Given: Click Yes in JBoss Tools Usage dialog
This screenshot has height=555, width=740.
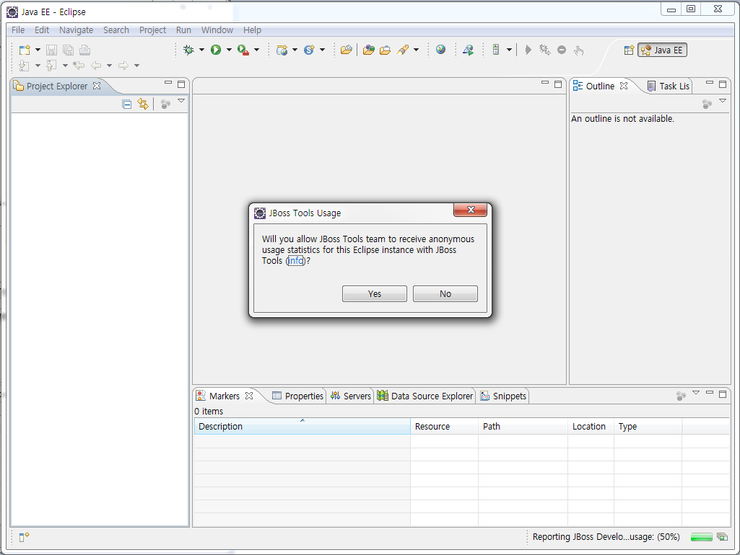Looking at the screenshot, I should click(x=374, y=294).
